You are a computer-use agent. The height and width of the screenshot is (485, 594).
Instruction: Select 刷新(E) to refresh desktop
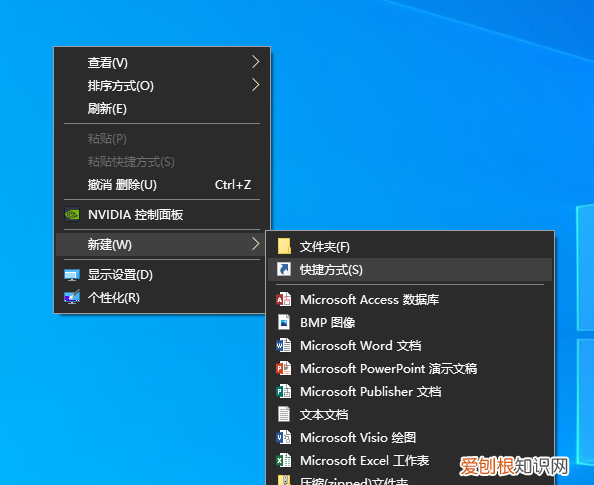point(163,109)
